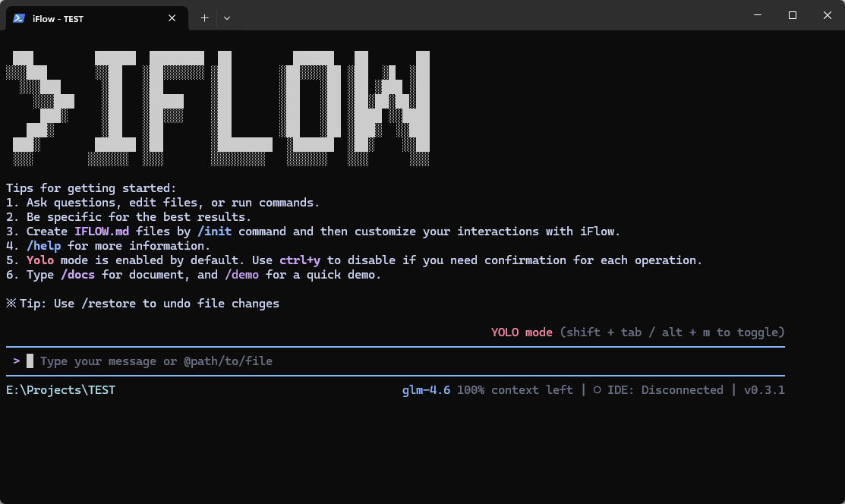
Task: Click the prompt arrow before the input field
Action: tap(17, 361)
